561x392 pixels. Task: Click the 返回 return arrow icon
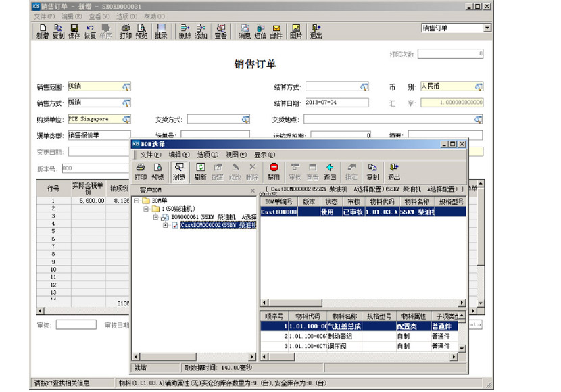tap(330, 170)
